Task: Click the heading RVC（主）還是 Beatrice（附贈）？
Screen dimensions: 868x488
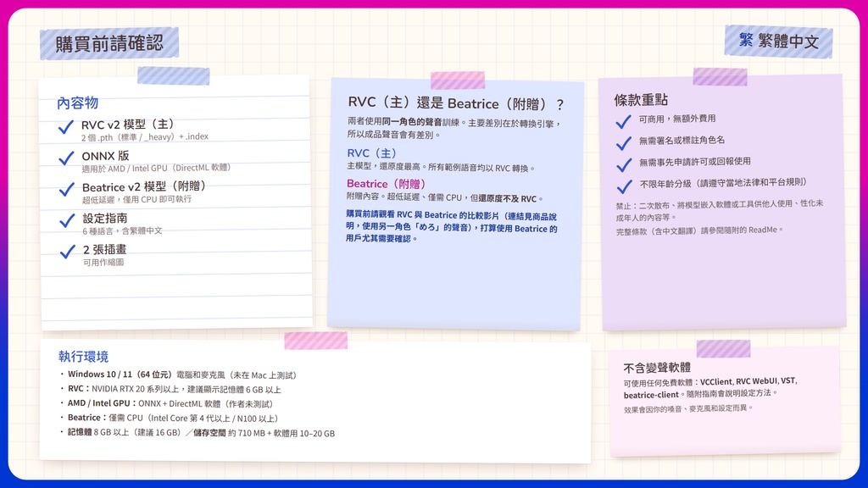Action: [456, 103]
